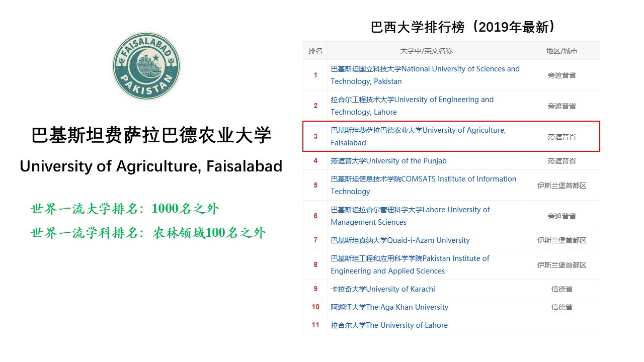Click rank number 4 in table
Viewport: 644px width, 362px height.
tap(315, 161)
